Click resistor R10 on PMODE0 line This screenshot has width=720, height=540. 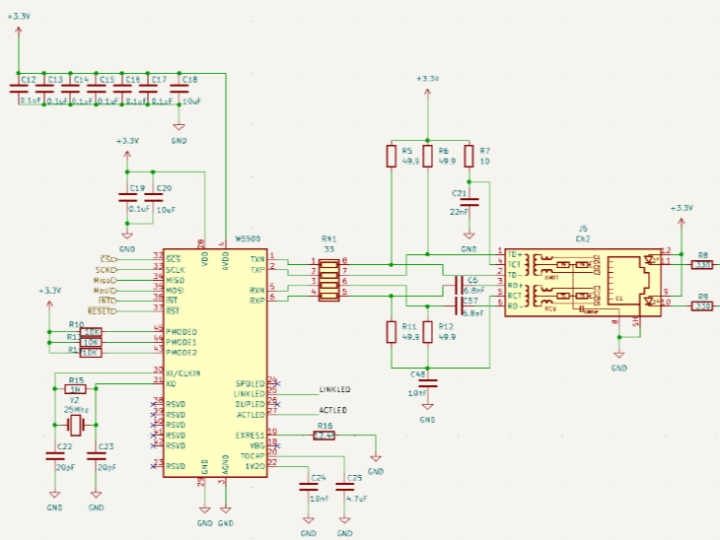(90, 331)
